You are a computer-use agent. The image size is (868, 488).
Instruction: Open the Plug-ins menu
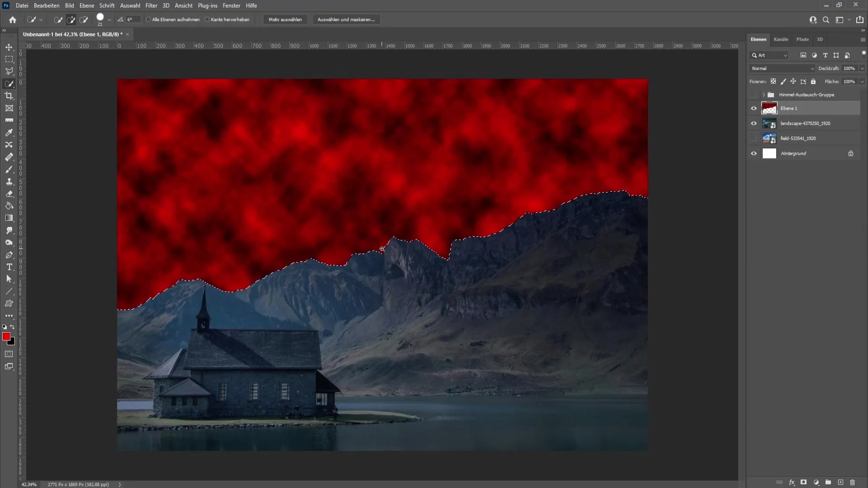point(208,5)
